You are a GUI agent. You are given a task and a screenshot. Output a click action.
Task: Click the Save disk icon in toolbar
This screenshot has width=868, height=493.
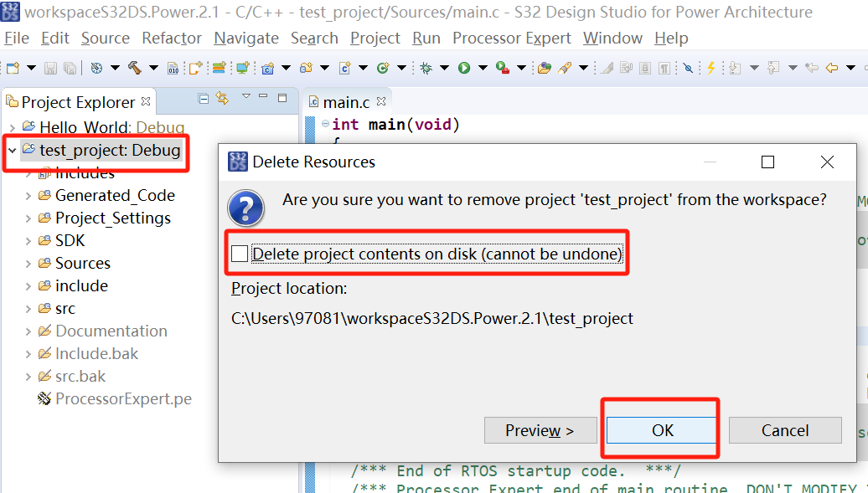50,68
